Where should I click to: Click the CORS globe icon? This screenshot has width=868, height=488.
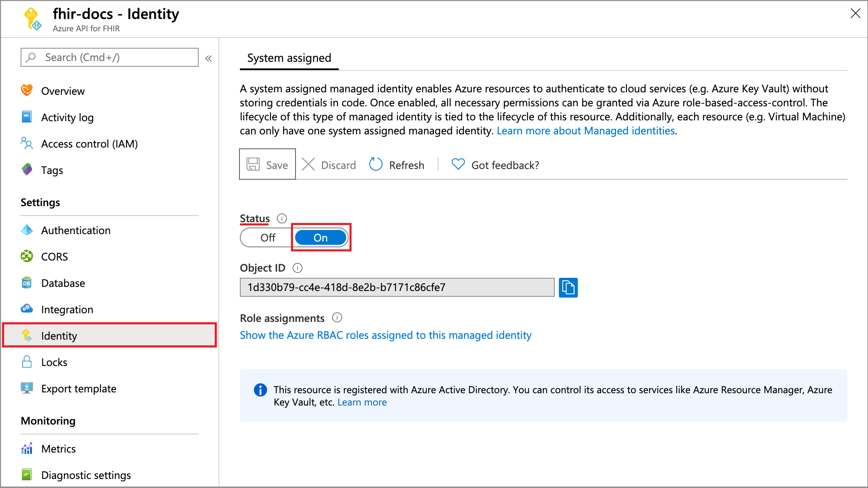click(x=27, y=256)
